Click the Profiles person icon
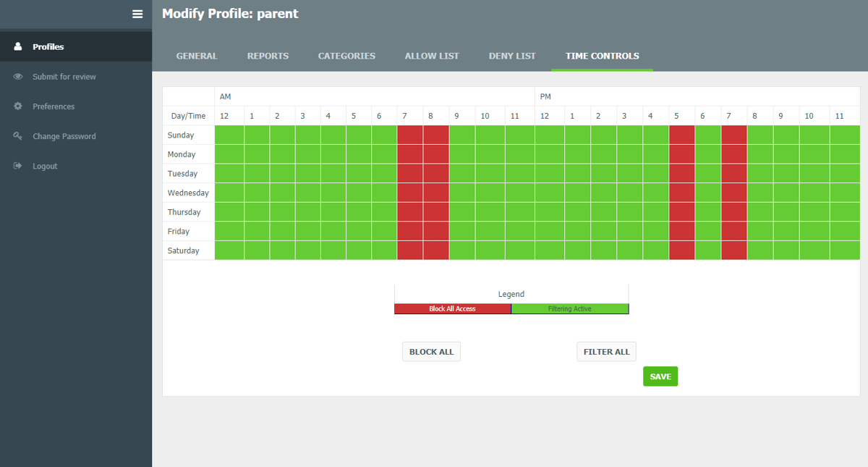 tap(17, 46)
